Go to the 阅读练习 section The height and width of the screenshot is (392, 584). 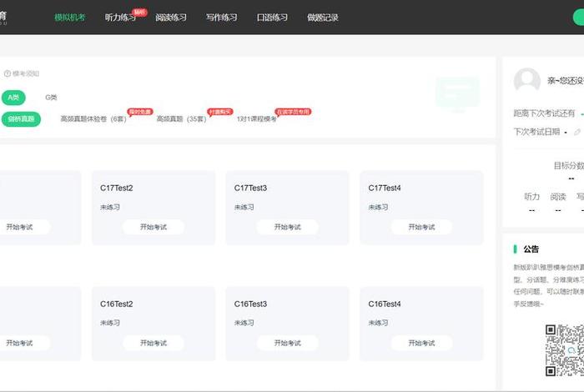pyautogui.click(x=171, y=18)
